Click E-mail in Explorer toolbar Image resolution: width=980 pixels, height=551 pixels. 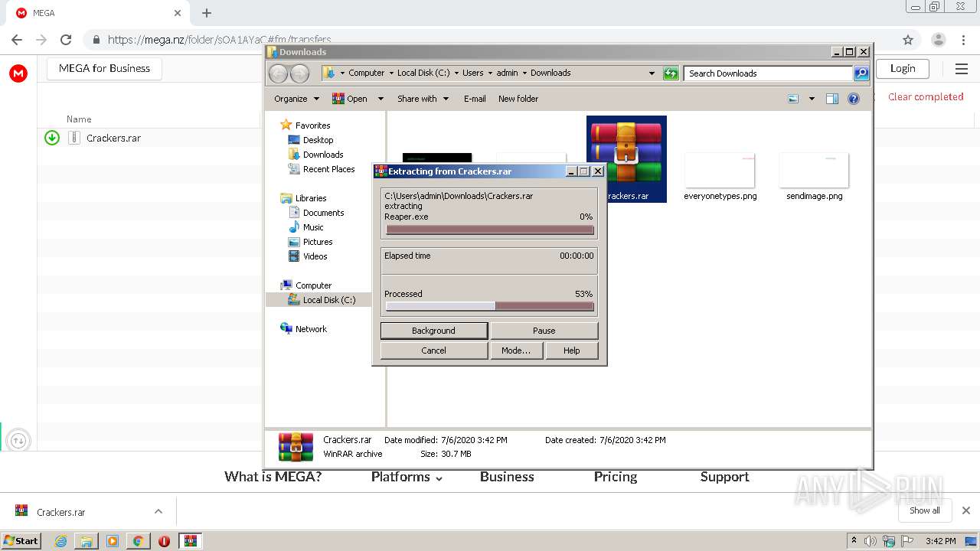[x=475, y=99]
